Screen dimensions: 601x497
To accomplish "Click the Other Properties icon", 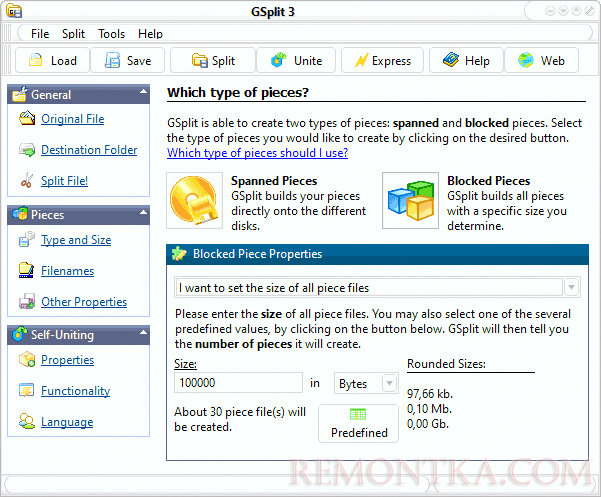I will tap(27, 301).
